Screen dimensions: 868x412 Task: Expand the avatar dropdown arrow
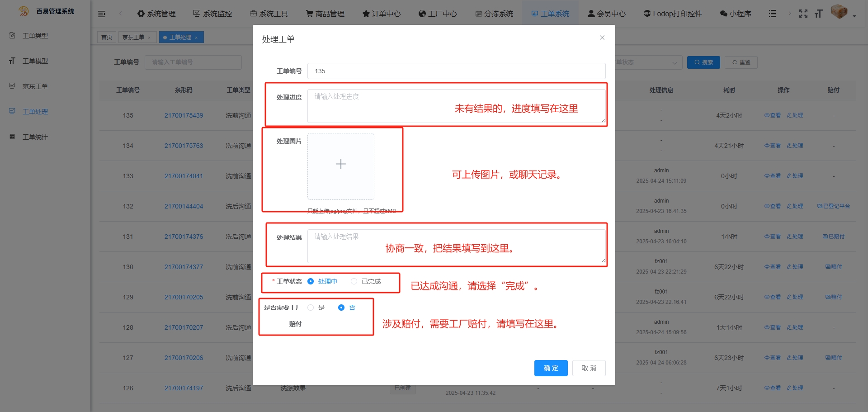pos(854,16)
